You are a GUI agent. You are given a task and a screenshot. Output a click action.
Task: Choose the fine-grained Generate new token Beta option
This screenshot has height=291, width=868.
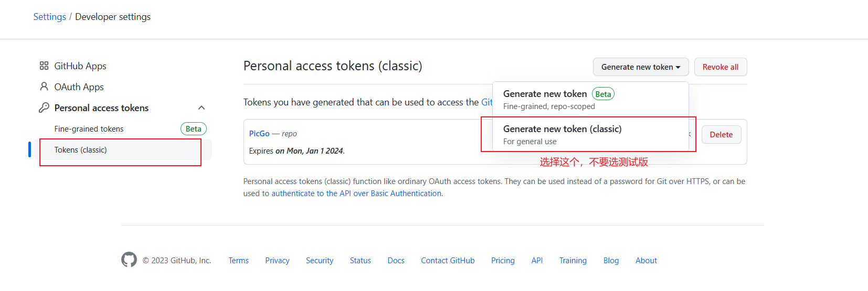[x=545, y=99]
